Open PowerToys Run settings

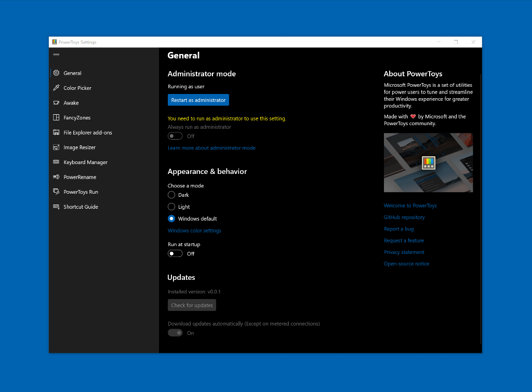pos(104,192)
